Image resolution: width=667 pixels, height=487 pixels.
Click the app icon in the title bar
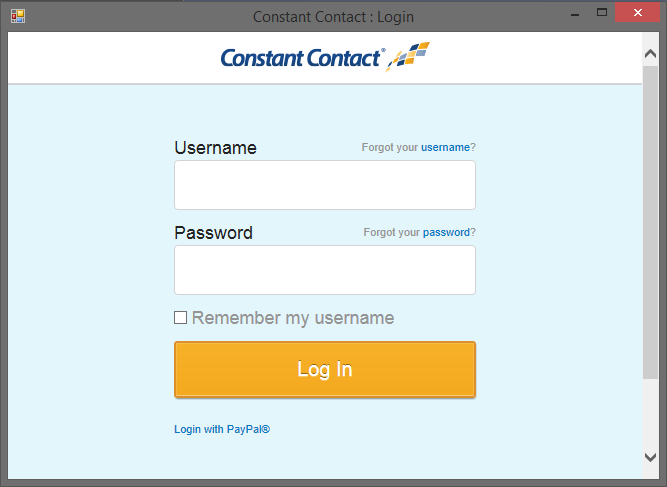[17, 16]
